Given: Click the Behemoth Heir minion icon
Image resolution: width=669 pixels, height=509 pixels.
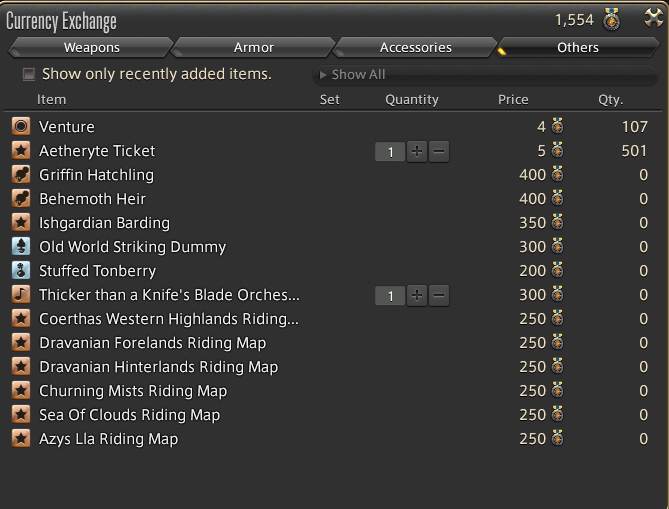Looking at the screenshot, I should [21, 198].
